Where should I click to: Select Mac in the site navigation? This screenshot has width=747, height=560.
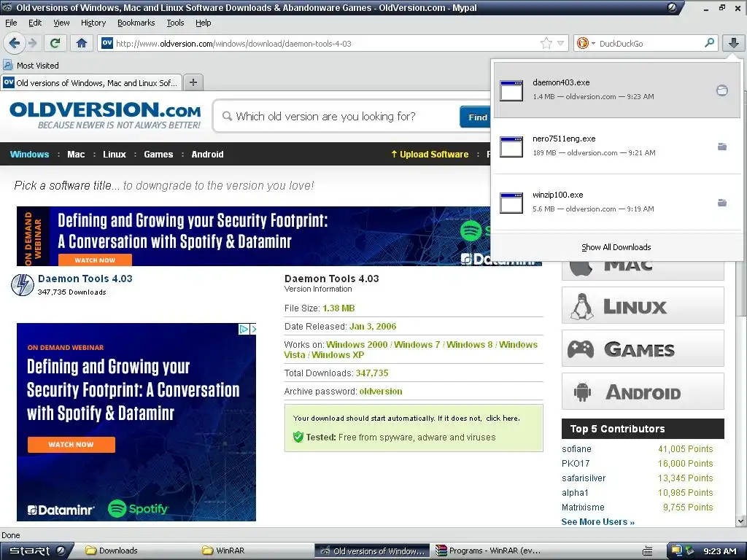[76, 154]
